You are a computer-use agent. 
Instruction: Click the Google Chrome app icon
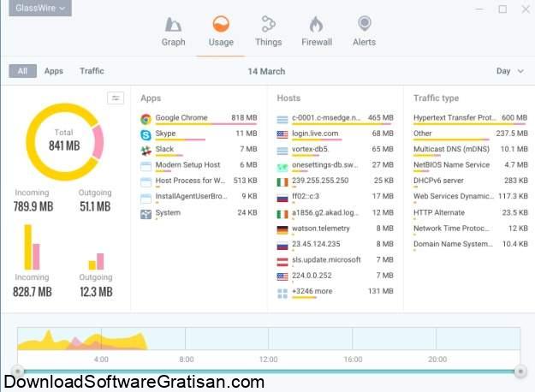tap(146, 119)
